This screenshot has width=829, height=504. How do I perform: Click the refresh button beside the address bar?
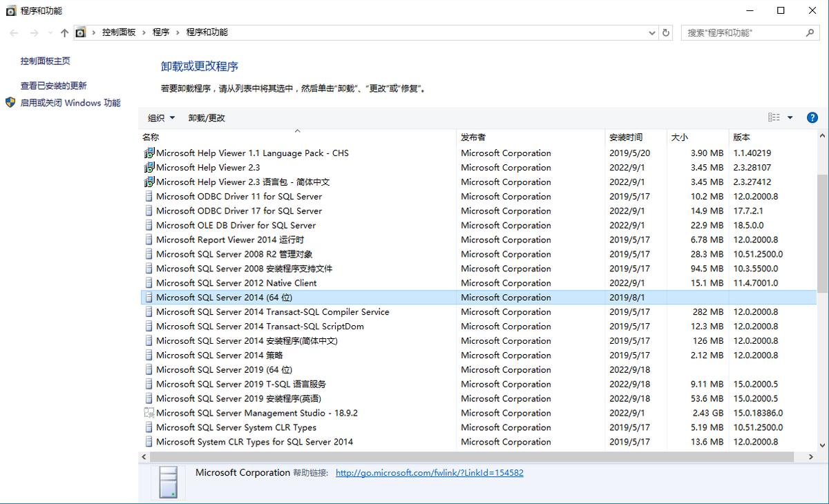(x=666, y=32)
